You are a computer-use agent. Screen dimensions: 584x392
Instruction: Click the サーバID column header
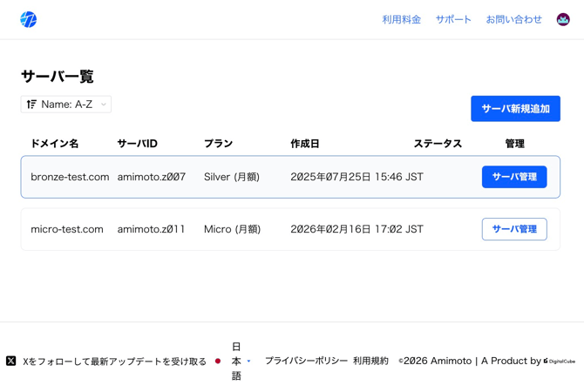(x=138, y=144)
